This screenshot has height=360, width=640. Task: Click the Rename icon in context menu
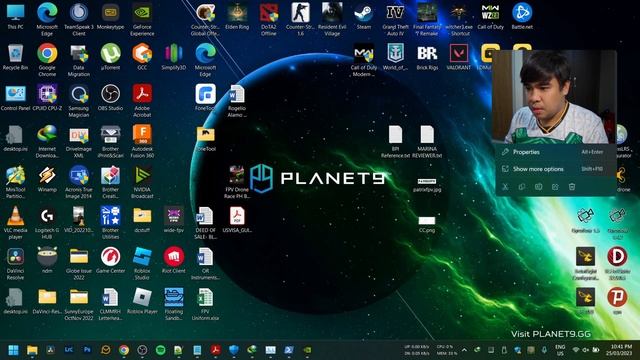[x=538, y=187]
